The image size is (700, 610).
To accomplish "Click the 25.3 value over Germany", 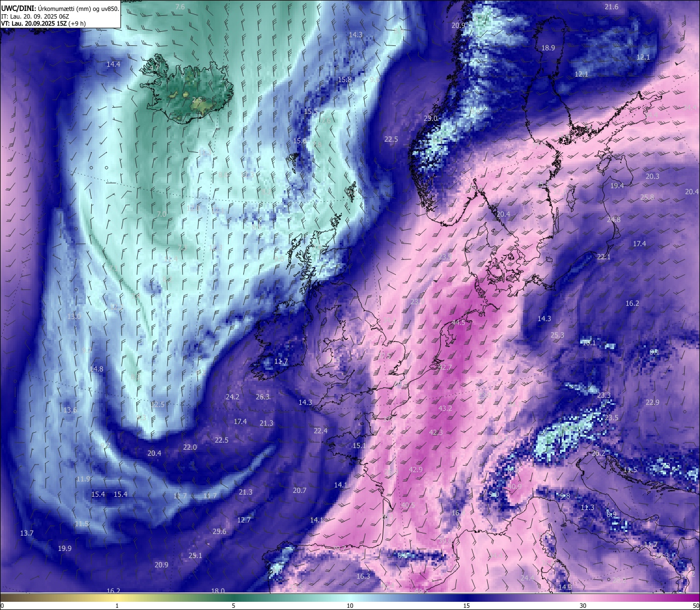I will pyautogui.click(x=557, y=335).
